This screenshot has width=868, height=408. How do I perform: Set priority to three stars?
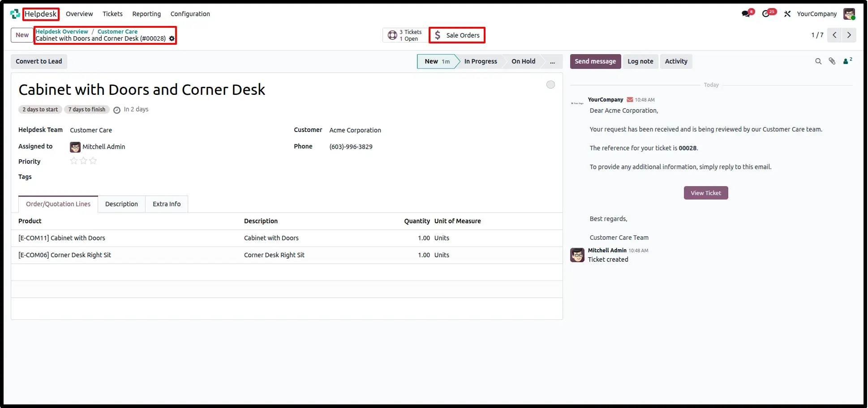coord(93,161)
